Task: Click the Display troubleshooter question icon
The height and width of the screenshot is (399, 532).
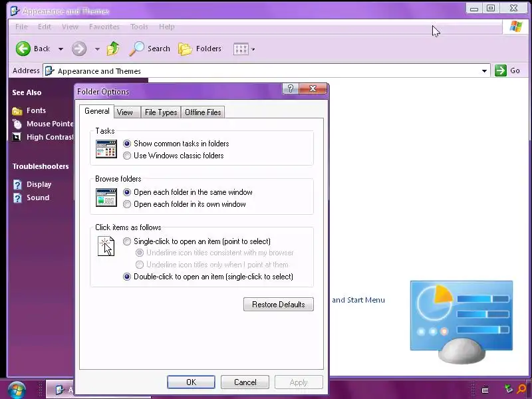Action: tap(17, 185)
